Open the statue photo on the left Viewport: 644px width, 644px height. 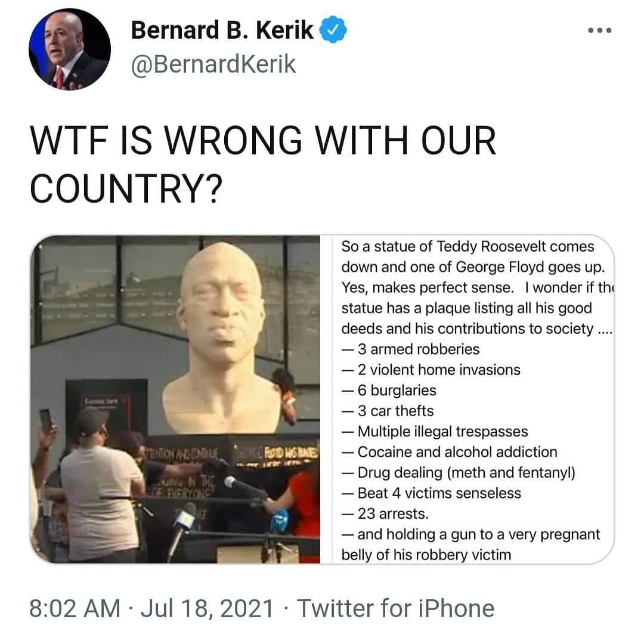click(175, 399)
